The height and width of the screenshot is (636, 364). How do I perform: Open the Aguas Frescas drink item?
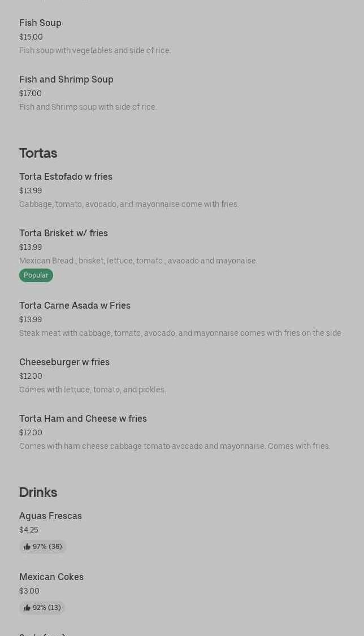click(50, 516)
